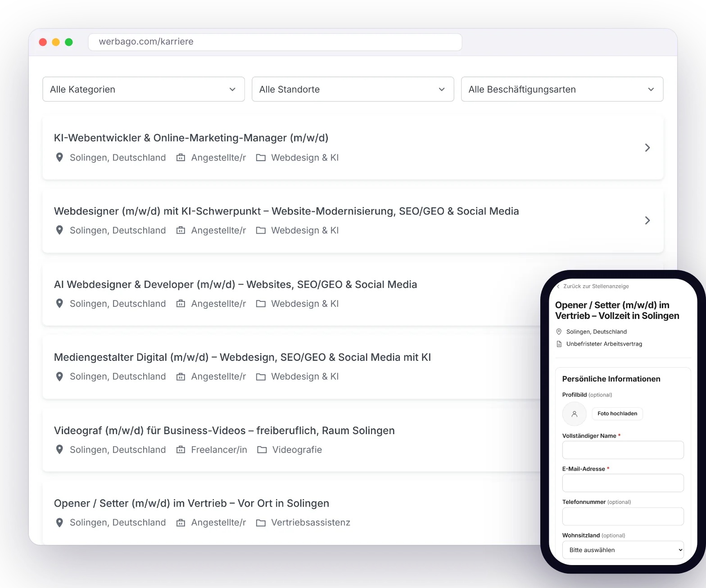Click the folder icon in KI-Webentwickler card
The height and width of the screenshot is (588, 706).
[x=261, y=157]
